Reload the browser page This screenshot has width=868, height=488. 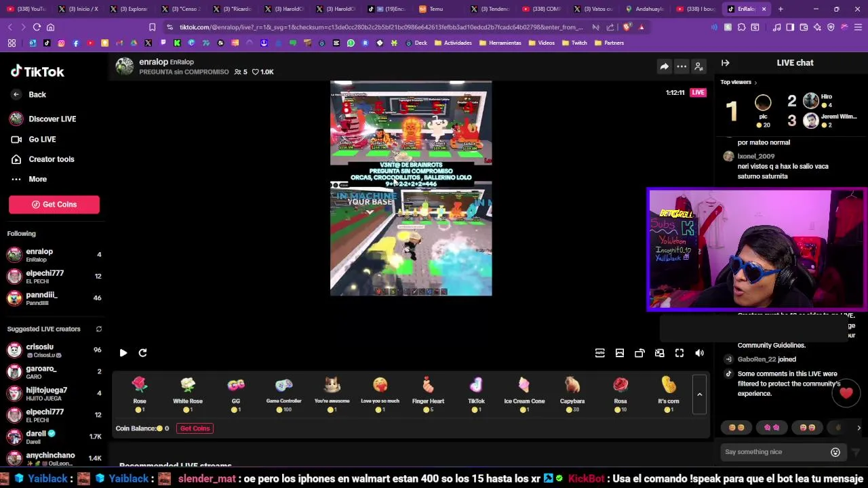coord(37,27)
